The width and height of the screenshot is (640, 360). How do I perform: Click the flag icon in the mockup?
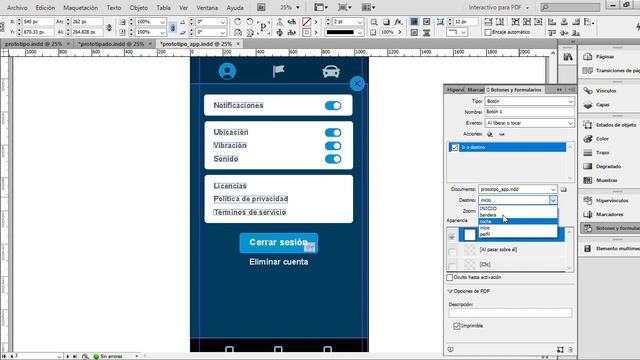point(278,71)
